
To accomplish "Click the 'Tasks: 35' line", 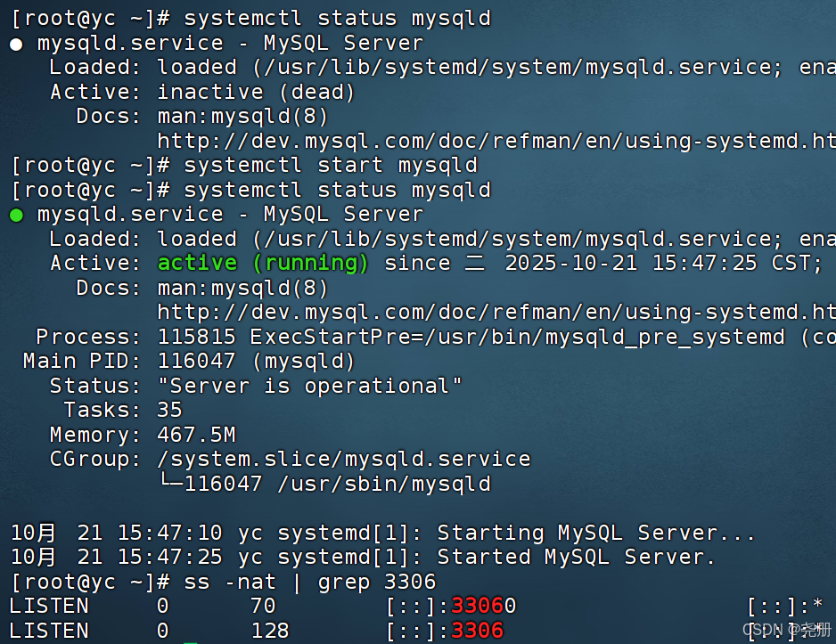I will pyautogui.click(x=123, y=410).
